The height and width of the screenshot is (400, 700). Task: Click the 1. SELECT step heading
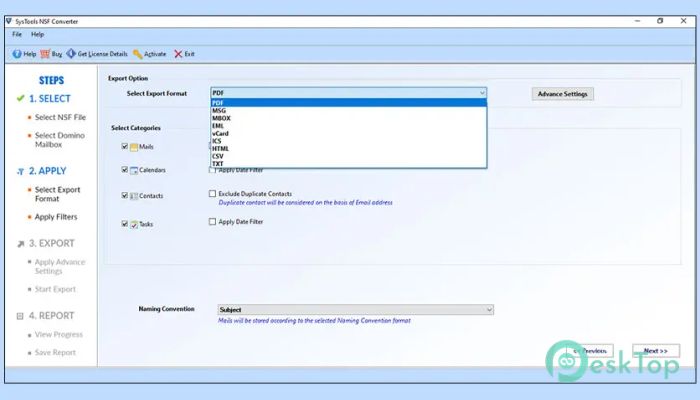point(50,99)
